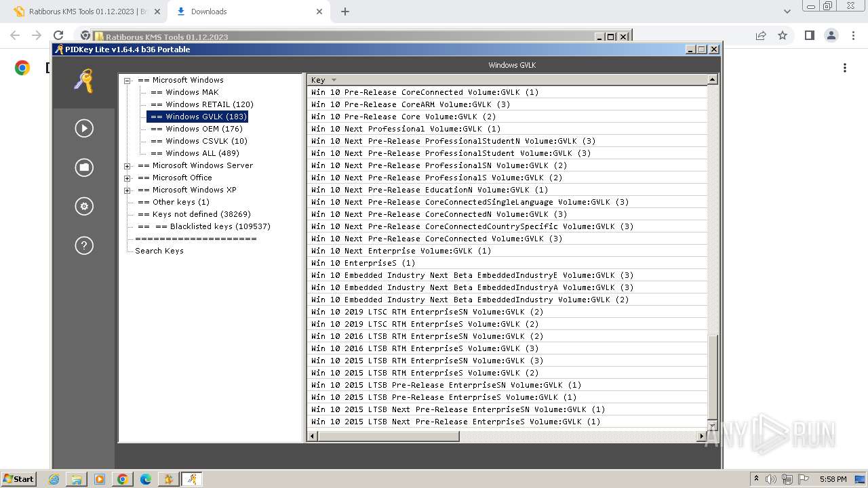
Task: Select Blacklisted keys (109537) node
Action: (203, 226)
